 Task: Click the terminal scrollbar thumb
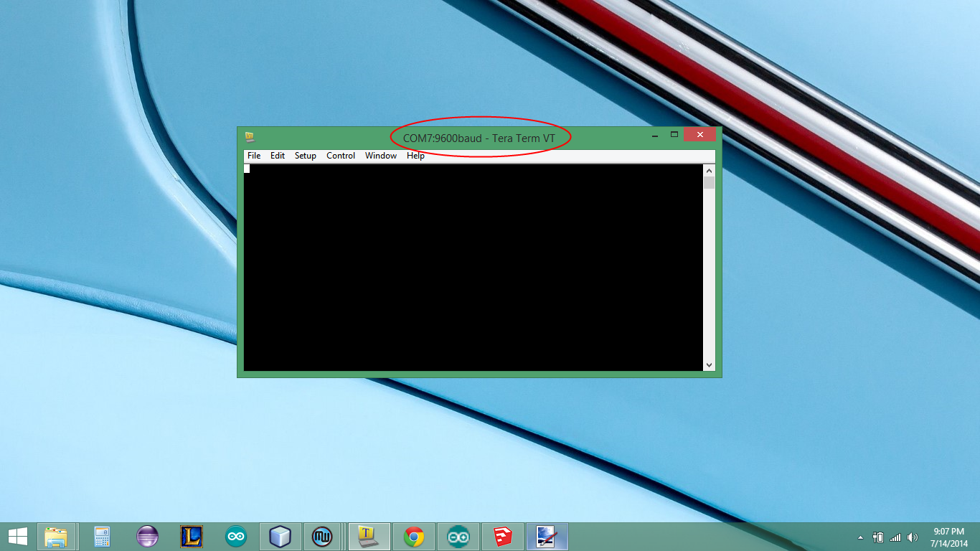pos(709,183)
